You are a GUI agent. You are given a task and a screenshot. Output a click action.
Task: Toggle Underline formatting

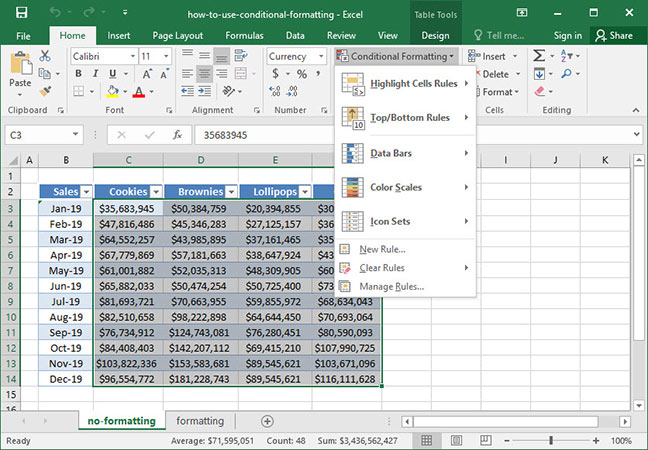(112, 74)
